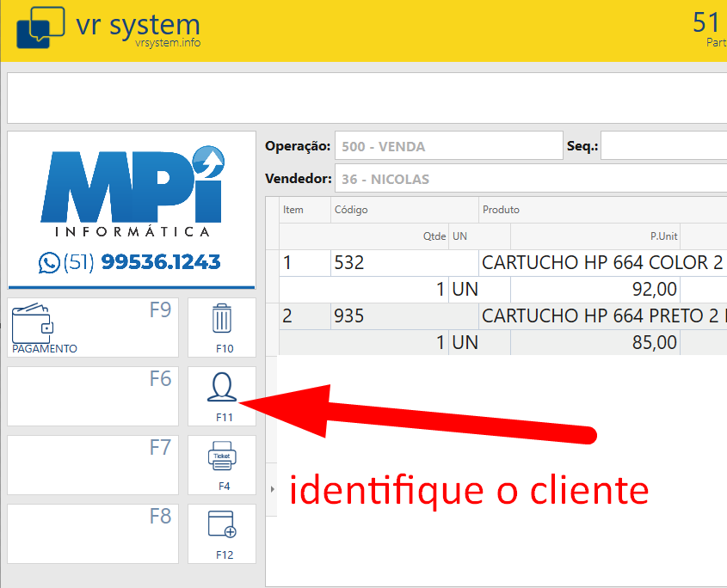Image resolution: width=727 pixels, height=588 pixels.
Task: Click the vr system logo icon
Action: point(40,28)
